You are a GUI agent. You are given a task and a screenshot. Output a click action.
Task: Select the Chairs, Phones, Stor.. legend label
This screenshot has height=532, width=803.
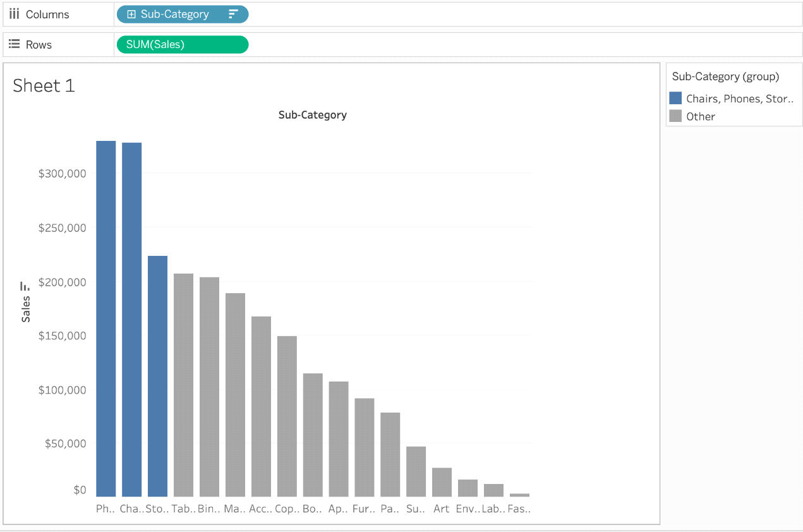click(740, 99)
